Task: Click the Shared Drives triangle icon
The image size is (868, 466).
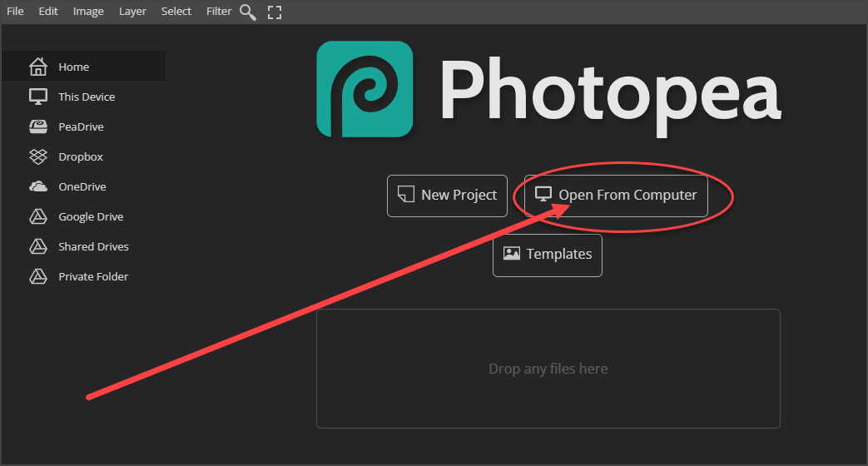Action: pos(38,246)
